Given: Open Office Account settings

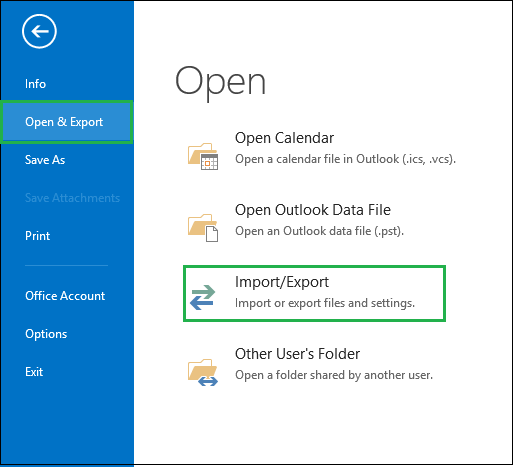Looking at the screenshot, I should click(65, 296).
